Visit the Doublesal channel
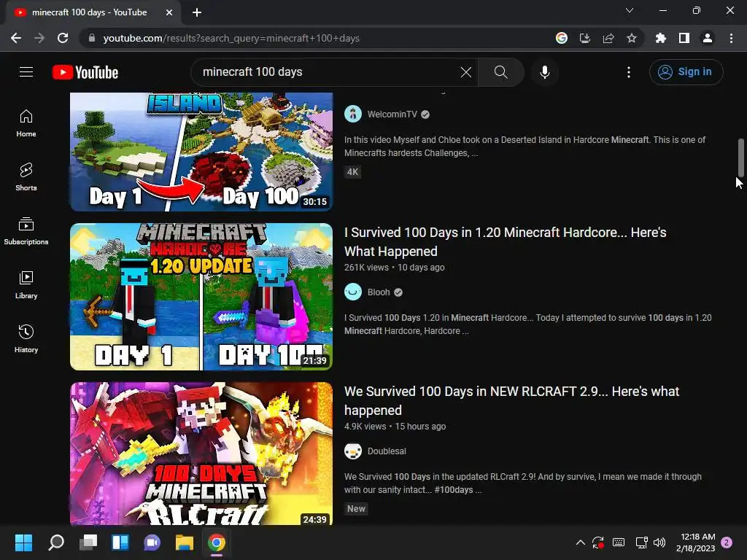 point(387,451)
